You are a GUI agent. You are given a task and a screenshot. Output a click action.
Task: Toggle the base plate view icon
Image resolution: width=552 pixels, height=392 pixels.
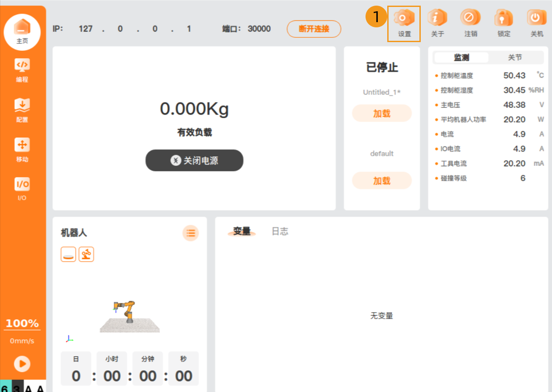(x=68, y=254)
